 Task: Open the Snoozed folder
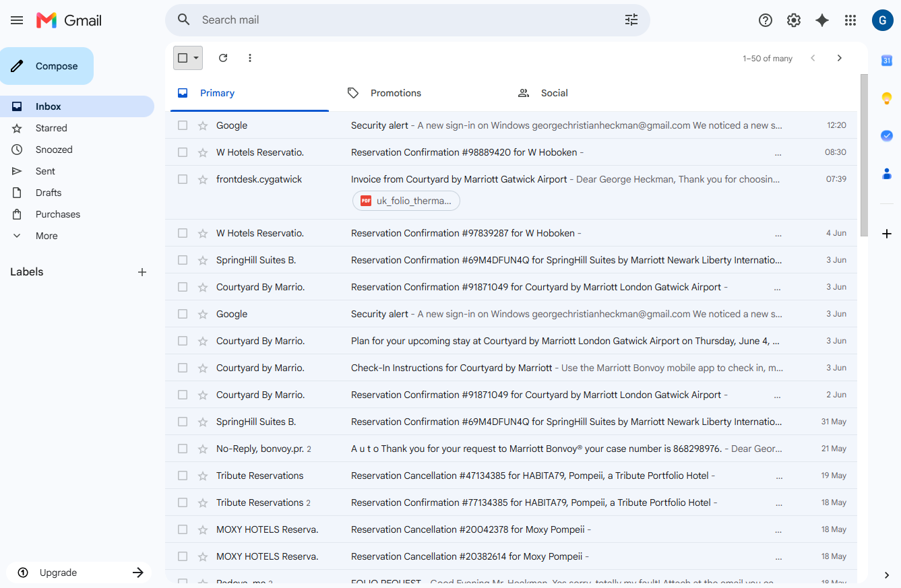click(77, 150)
